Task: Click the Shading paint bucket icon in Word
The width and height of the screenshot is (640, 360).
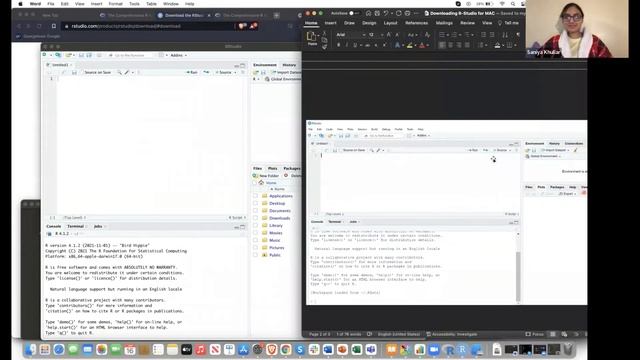Action: click(497, 45)
